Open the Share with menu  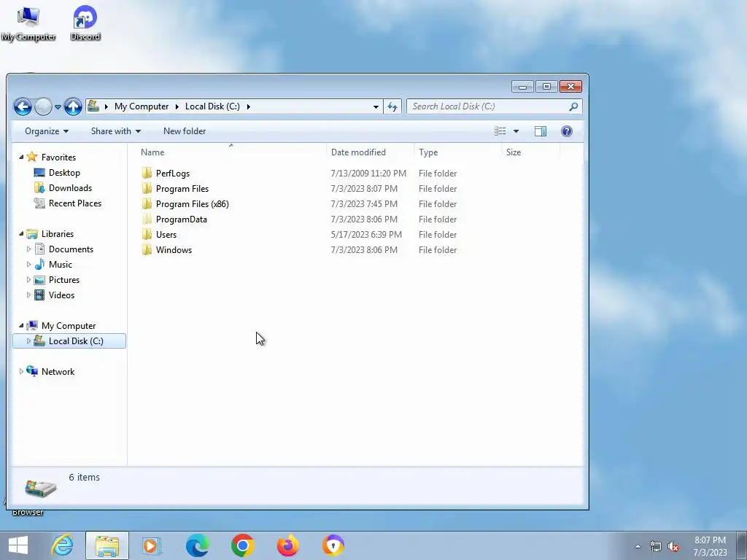pyautogui.click(x=116, y=131)
